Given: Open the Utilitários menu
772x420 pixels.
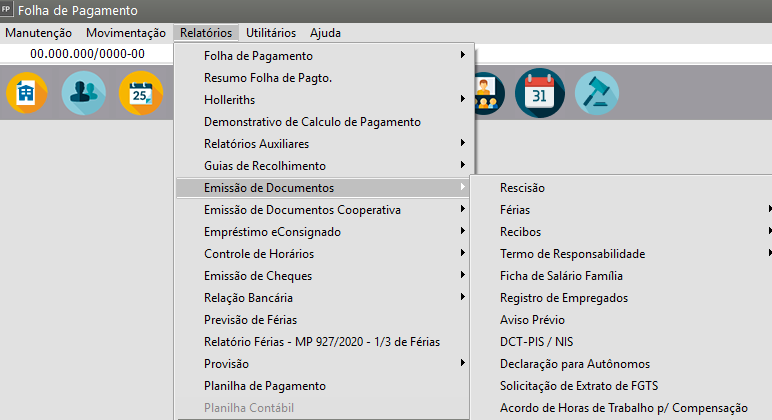Looking at the screenshot, I should click(270, 33).
